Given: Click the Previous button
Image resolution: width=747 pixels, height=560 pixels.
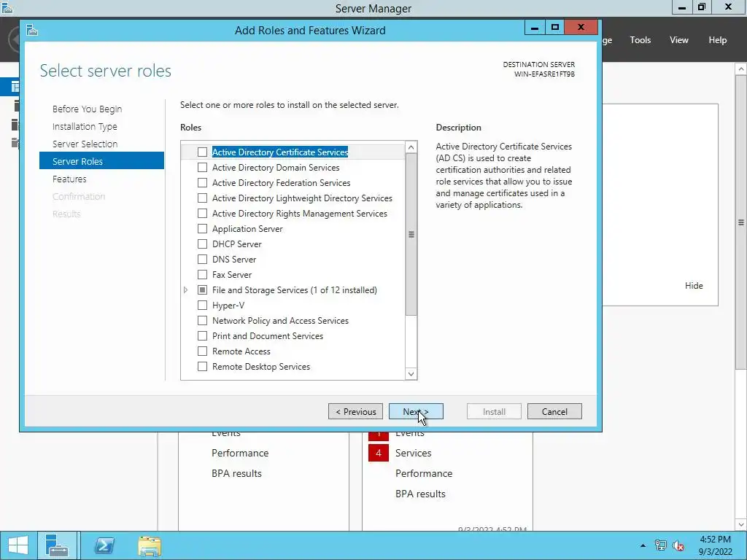Looking at the screenshot, I should point(355,411).
